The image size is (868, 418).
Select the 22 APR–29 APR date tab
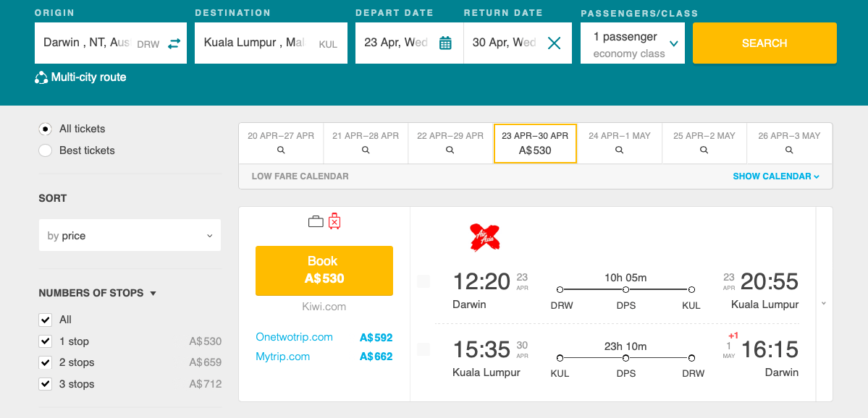(x=450, y=143)
